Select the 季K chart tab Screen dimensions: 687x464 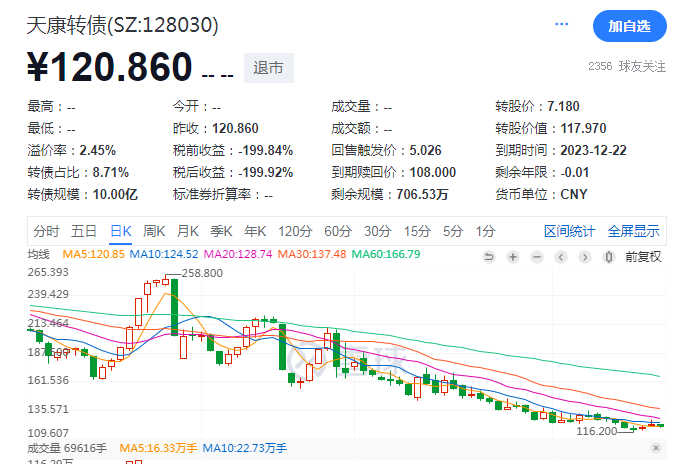point(221,231)
